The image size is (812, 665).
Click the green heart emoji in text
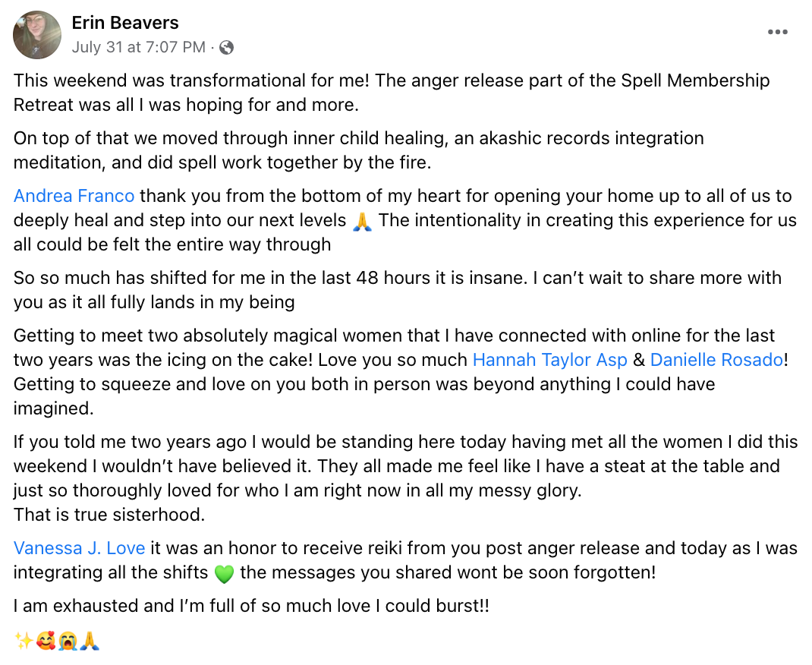click(223, 574)
